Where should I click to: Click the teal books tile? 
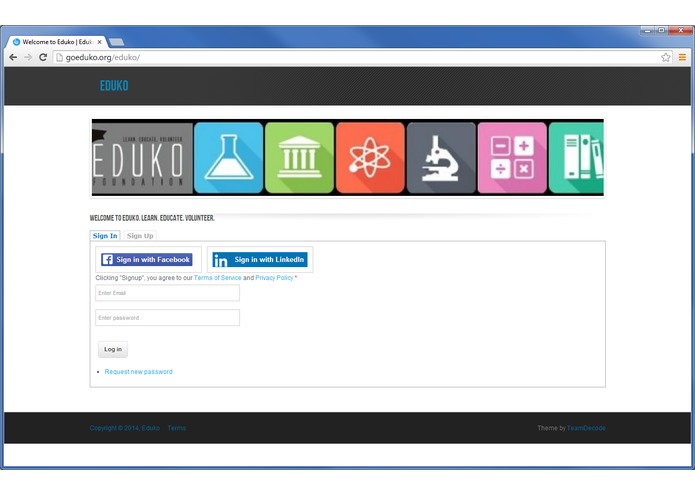click(x=576, y=158)
